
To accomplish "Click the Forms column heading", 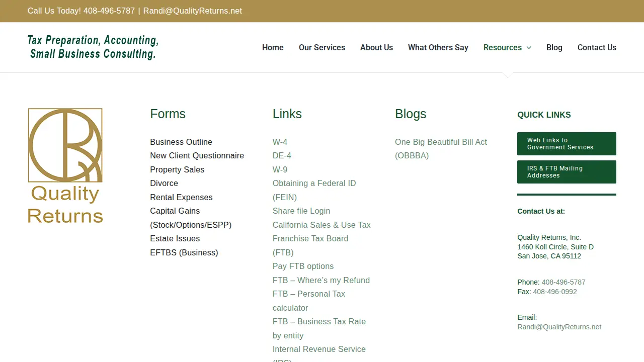I will pos(168,114).
